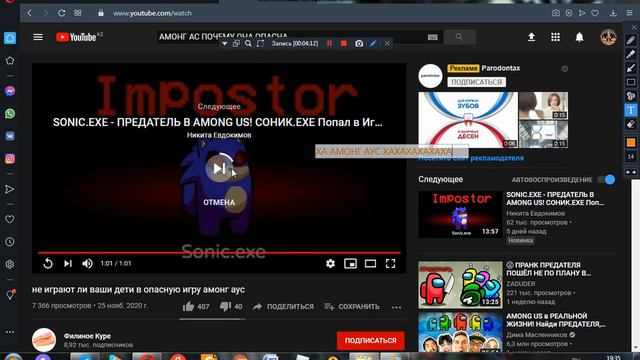
Task: Like the video (407)
Action: point(196,307)
